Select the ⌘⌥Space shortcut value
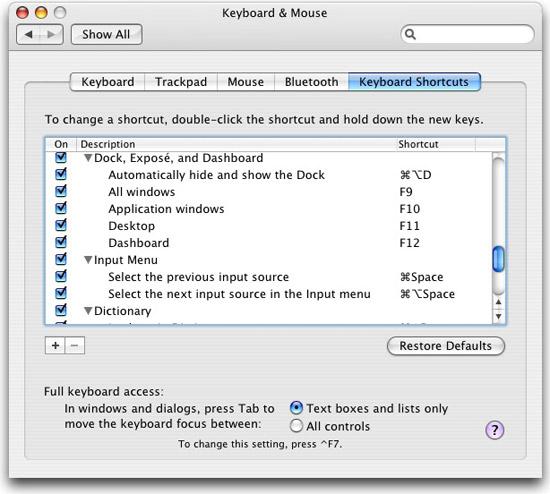This screenshot has width=550, height=494. (427, 294)
